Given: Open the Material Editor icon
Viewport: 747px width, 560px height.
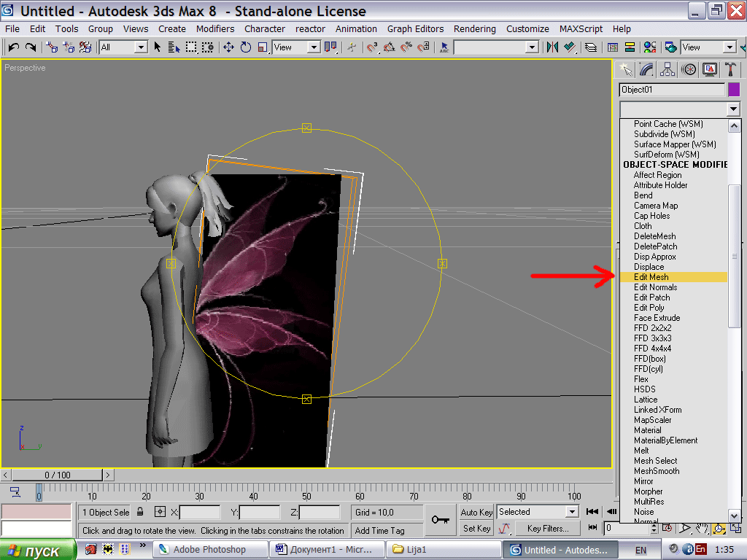Looking at the screenshot, I should [650, 47].
